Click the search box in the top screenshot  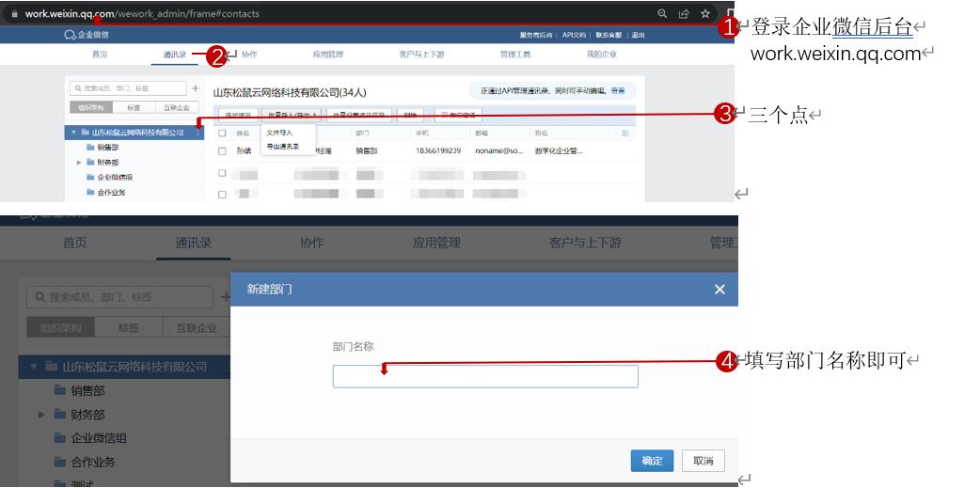[128, 88]
